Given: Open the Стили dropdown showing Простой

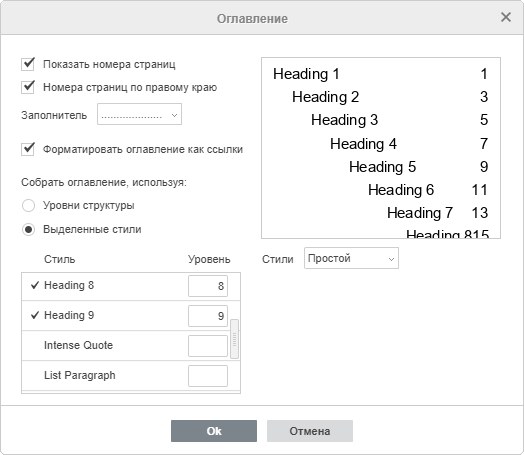Looking at the screenshot, I should point(351,258).
